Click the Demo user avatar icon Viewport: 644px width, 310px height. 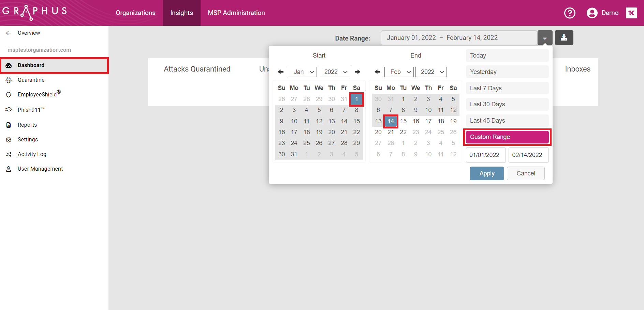click(x=592, y=13)
